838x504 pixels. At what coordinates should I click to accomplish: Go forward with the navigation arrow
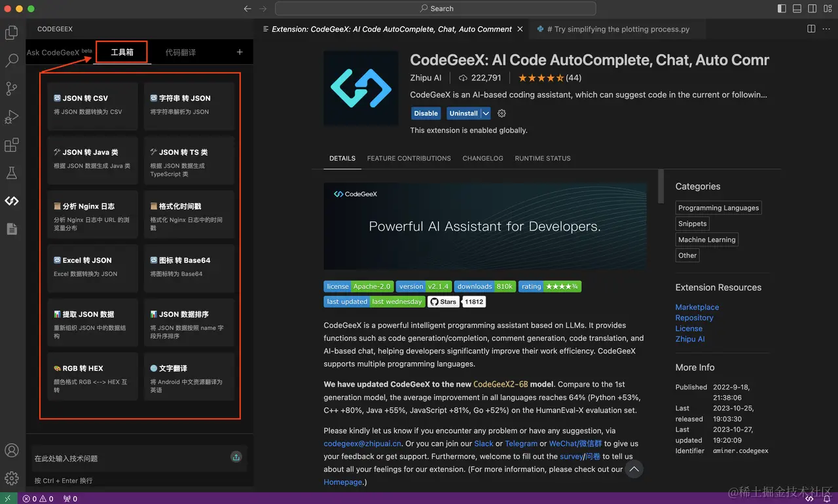click(x=263, y=9)
